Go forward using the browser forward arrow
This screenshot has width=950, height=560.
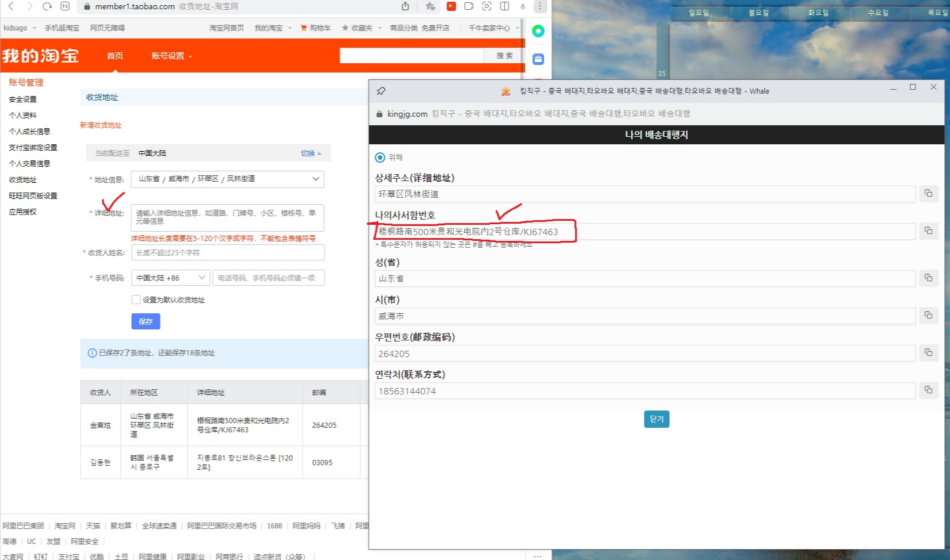pyautogui.click(x=29, y=6)
